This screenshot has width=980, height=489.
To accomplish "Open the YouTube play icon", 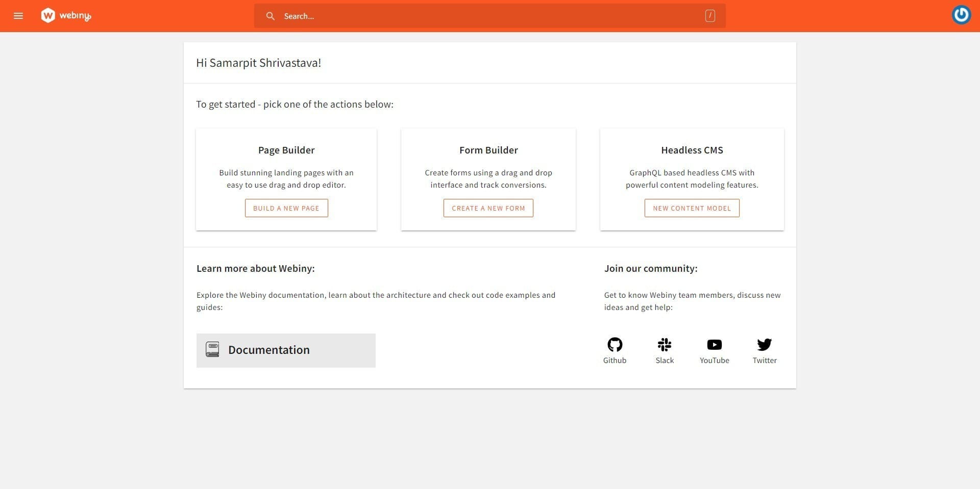I will pos(714,345).
